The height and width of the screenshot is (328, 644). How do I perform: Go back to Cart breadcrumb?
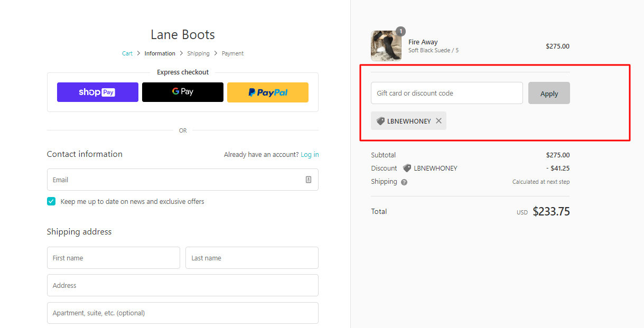pyautogui.click(x=127, y=53)
